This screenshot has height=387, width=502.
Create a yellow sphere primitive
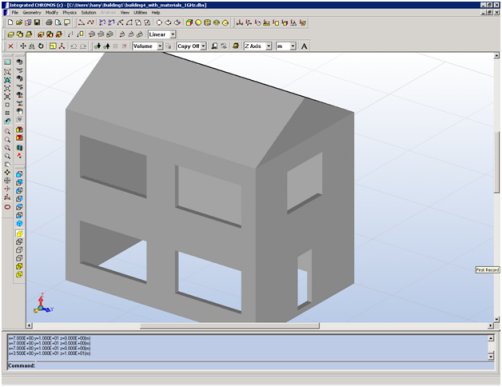(x=198, y=23)
